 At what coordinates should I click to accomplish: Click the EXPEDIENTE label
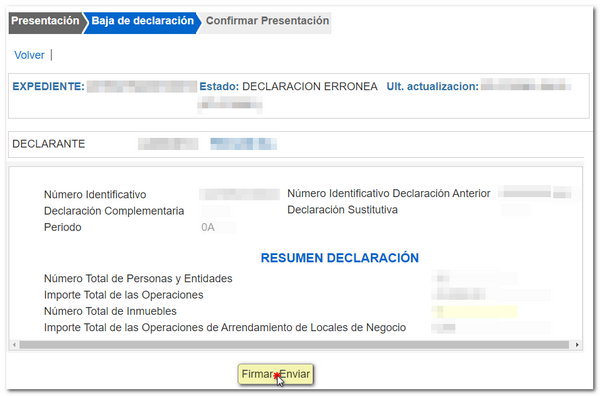point(48,86)
